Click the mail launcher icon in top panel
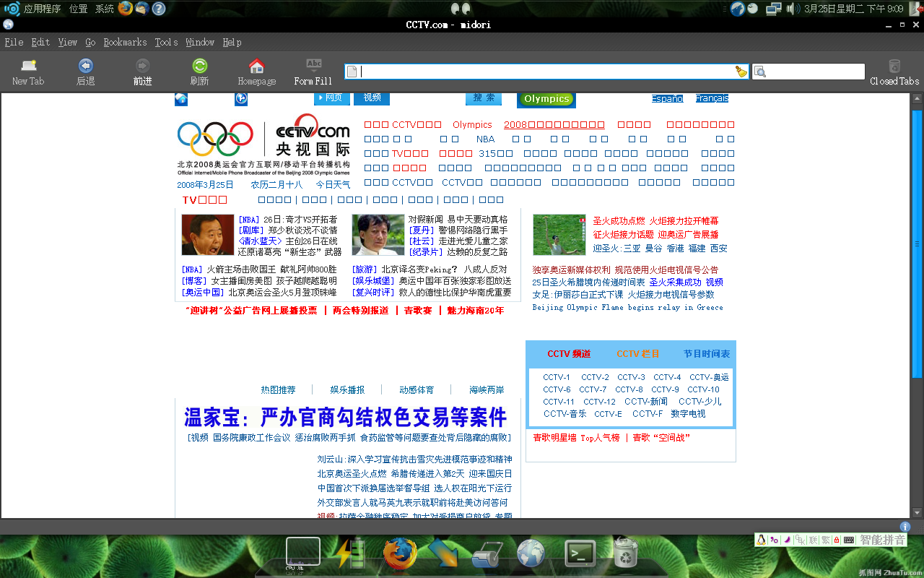Screen dimensions: 924x578 pos(142,8)
